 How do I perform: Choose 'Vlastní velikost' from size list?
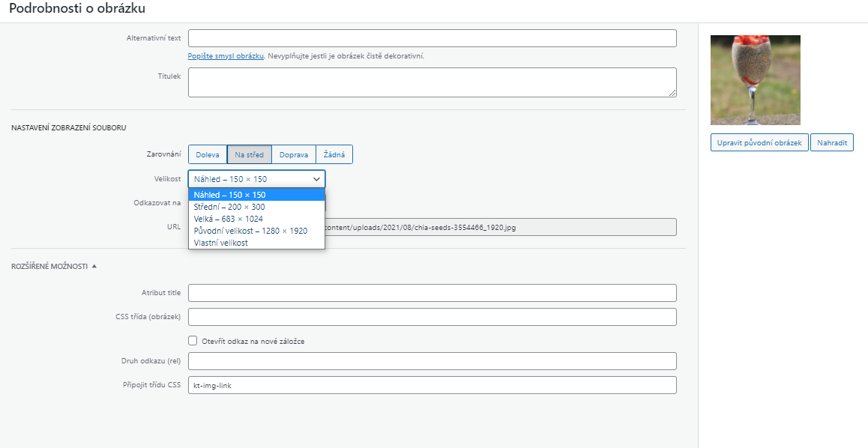pos(220,243)
